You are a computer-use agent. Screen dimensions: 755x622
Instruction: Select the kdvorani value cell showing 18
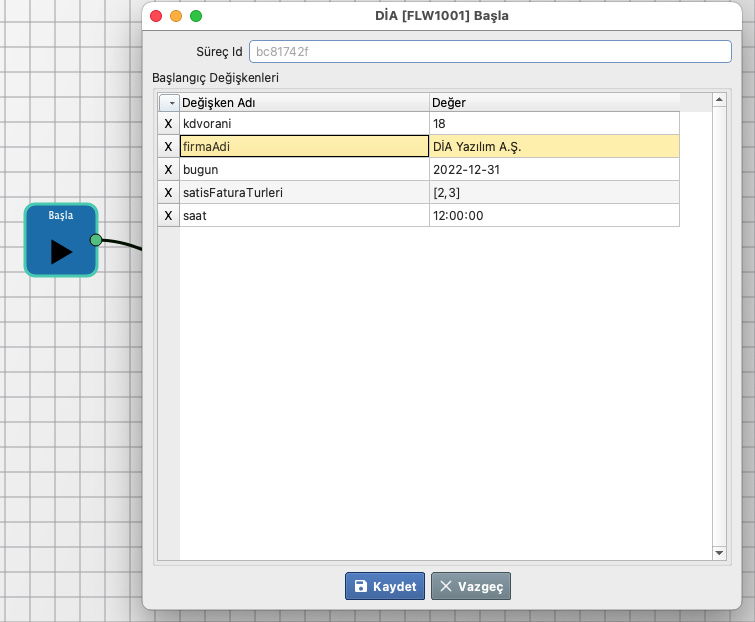point(553,123)
